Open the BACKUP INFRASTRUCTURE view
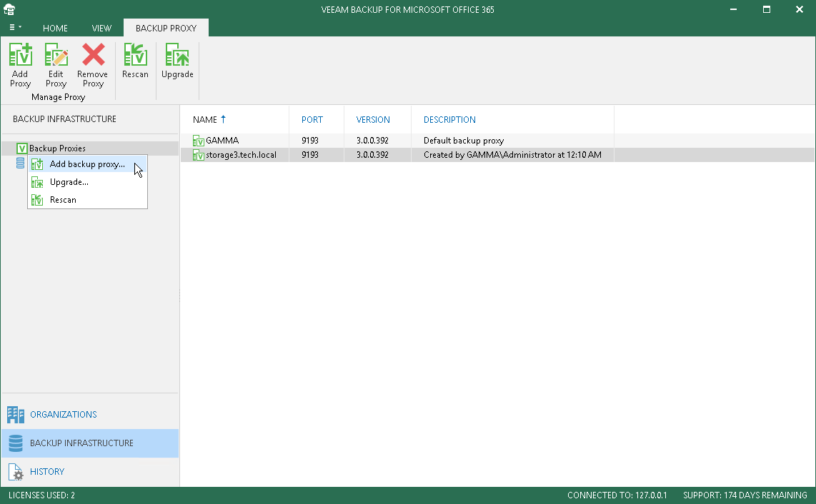Screen dimensions: 816x504 coord(89,443)
